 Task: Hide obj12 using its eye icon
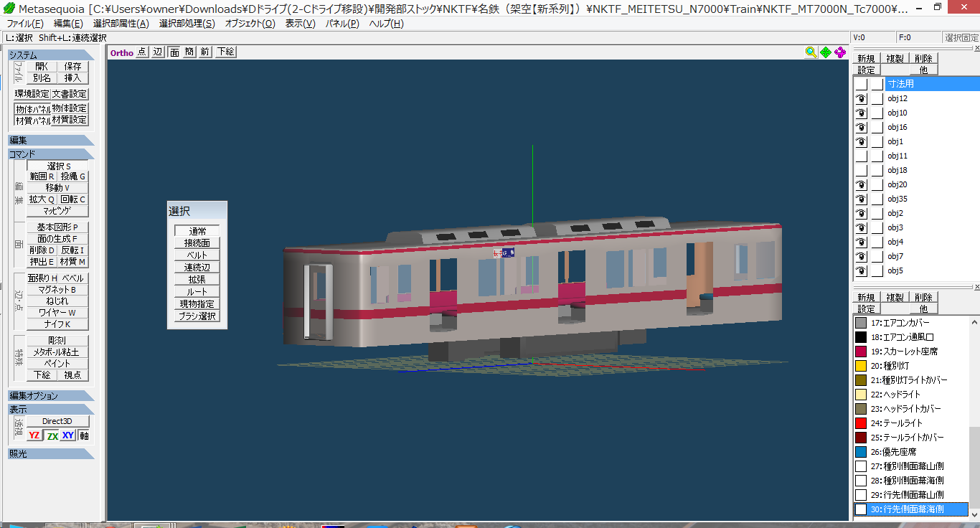tap(862, 98)
